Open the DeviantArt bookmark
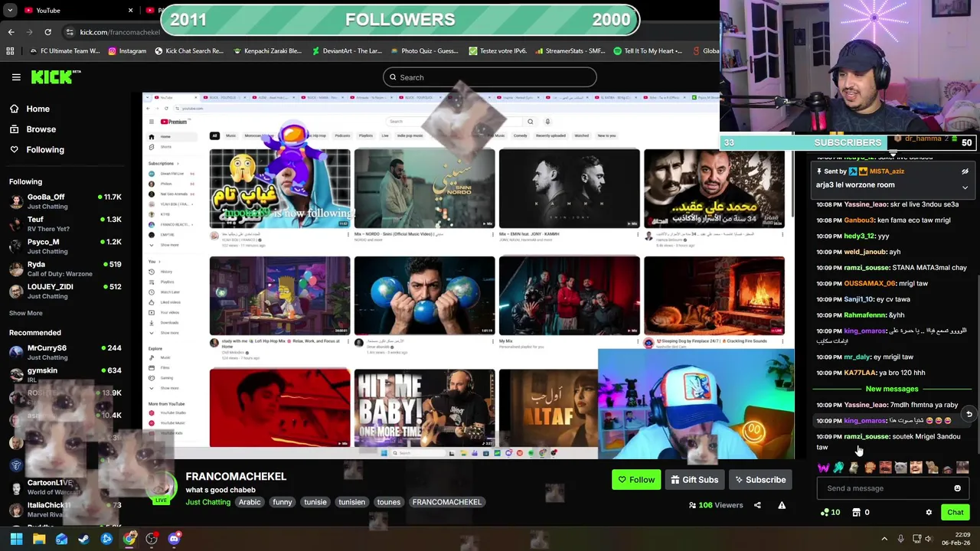This screenshot has width=980, height=551. tap(346, 51)
